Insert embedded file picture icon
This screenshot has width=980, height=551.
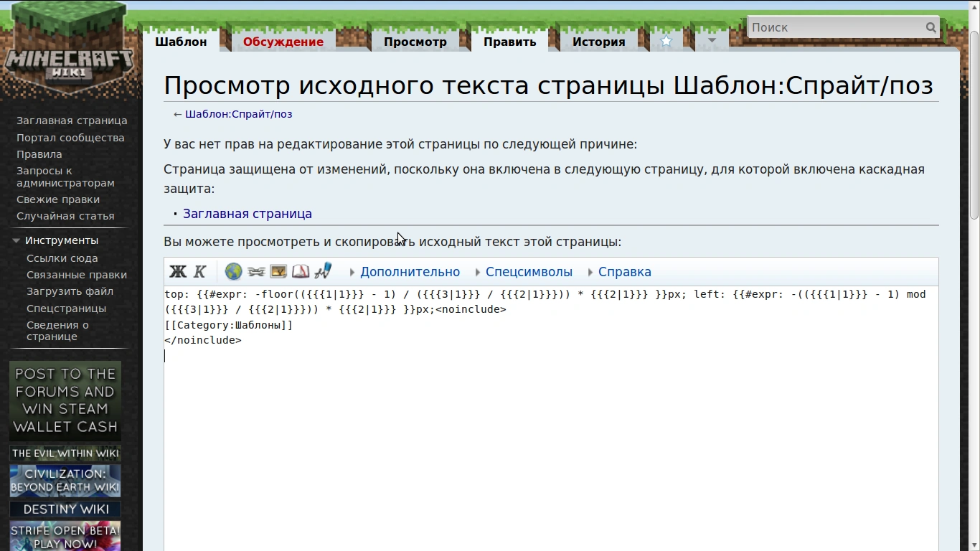(x=278, y=271)
